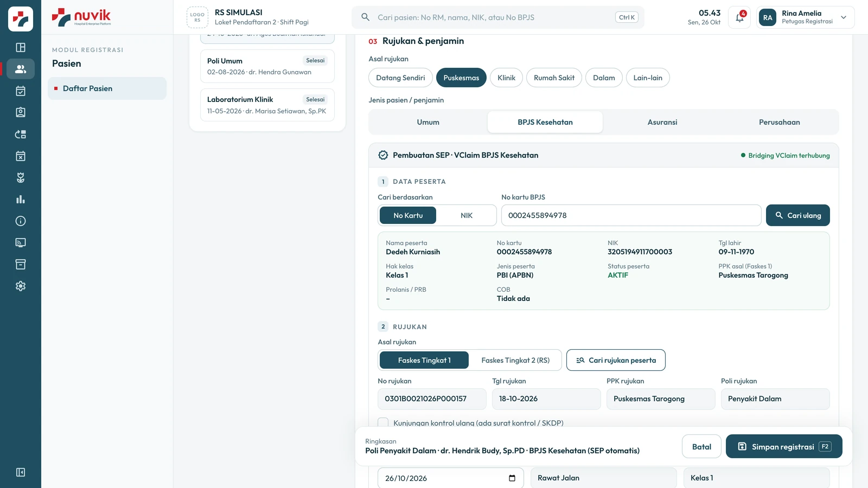Click the No kartu BPJS input
Image resolution: width=868 pixels, height=488 pixels.
(x=631, y=215)
